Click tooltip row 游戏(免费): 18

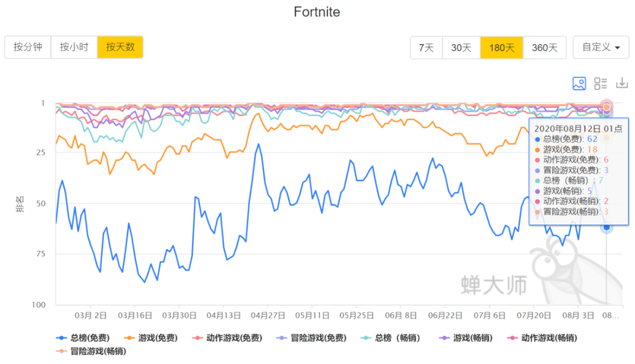pyautogui.click(x=566, y=149)
